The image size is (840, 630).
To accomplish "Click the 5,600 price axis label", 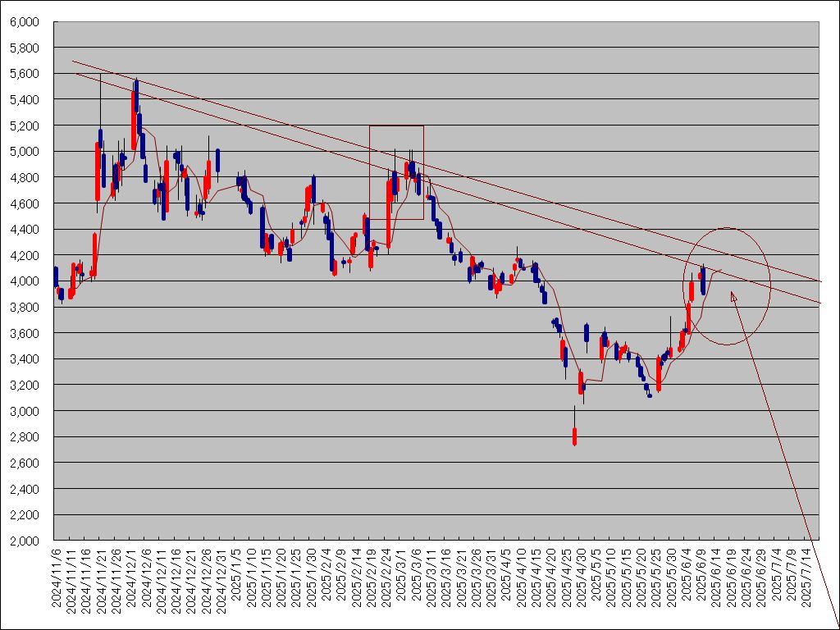I will (x=25, y=74).
